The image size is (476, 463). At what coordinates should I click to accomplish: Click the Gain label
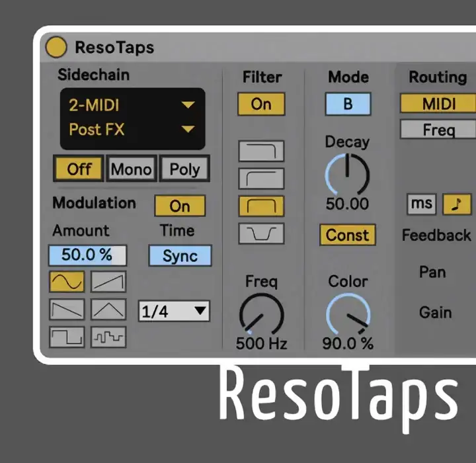click(435, 312)
